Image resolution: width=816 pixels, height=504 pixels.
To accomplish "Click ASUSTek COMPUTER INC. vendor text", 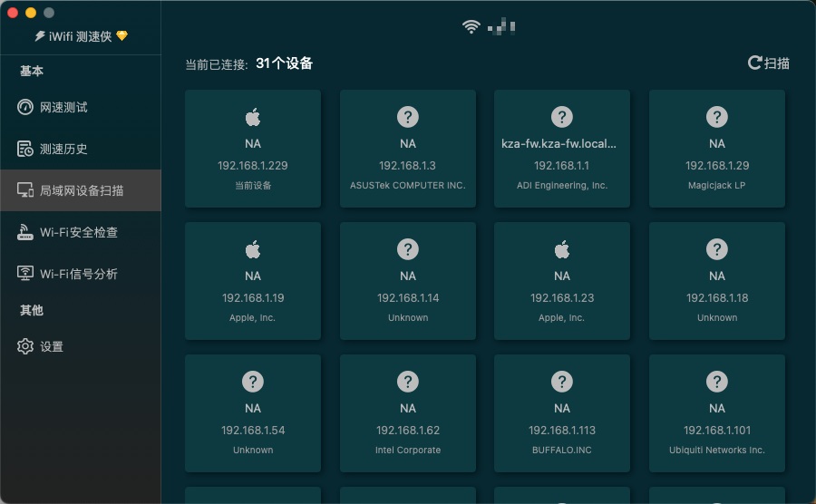I will (408, 186).
